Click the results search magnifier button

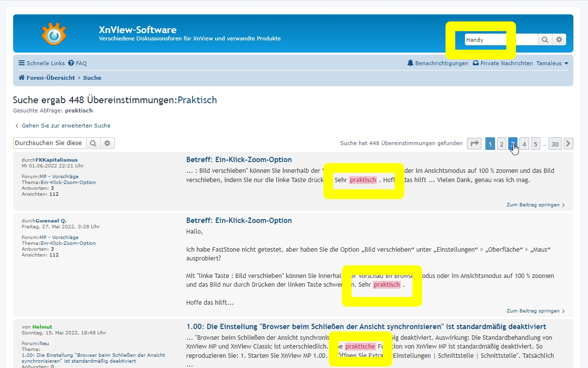[93, 143]
